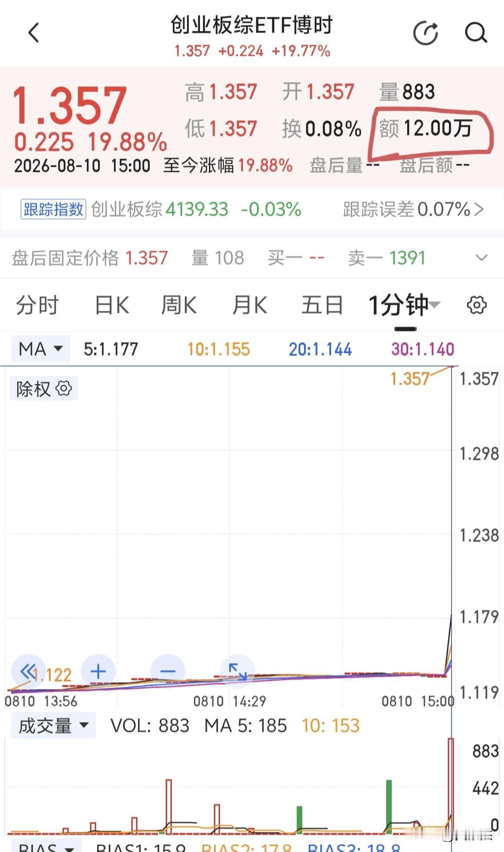Open 创业板综 index 4139.33 link
The height and width of the screenshot is (852, 504).
click(x=196, y=210)
